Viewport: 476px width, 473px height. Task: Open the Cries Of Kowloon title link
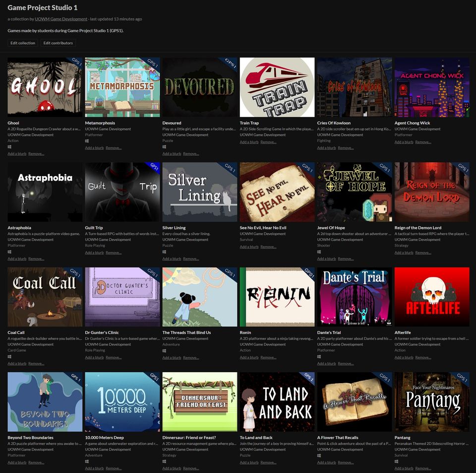click(334, 123)
